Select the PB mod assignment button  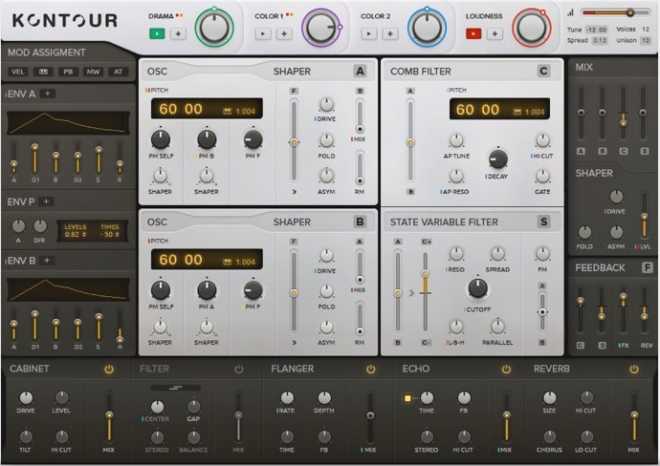point(68,72)
